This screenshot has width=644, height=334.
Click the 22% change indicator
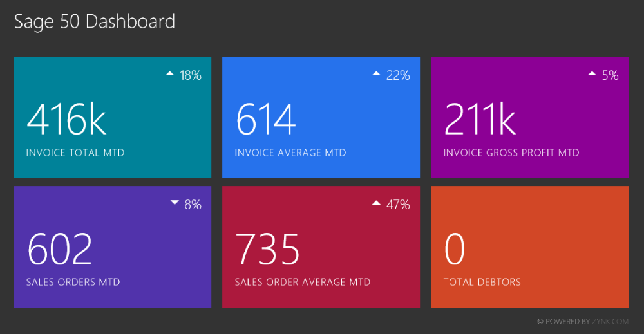398,75
